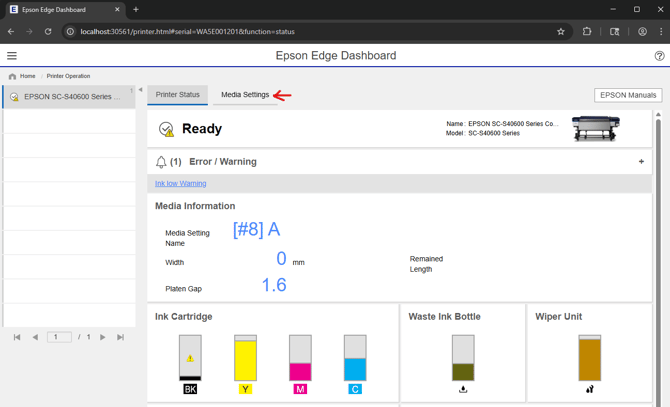The height and width of the screenshot is (407, 670).
Task: Click the printer thumbnail image
Action: [596, 128]
